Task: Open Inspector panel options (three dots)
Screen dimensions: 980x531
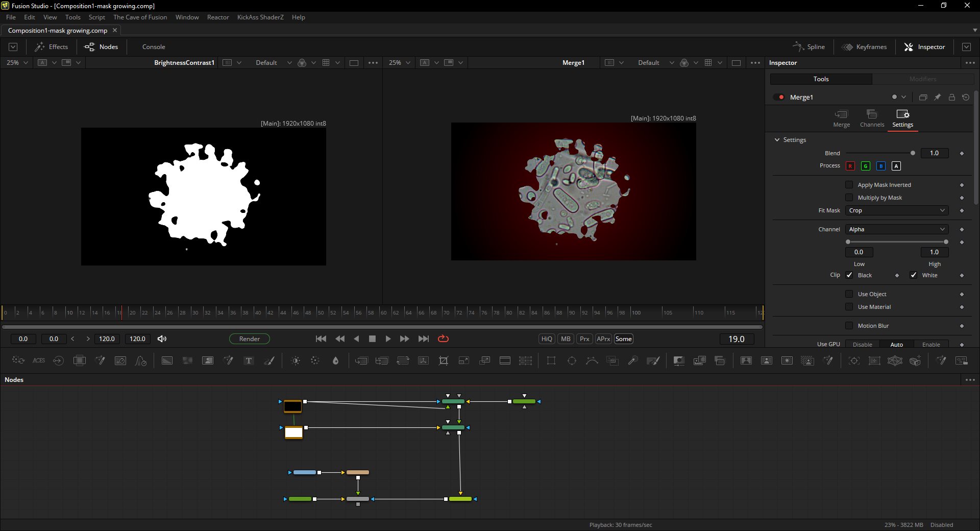Action: pos(970,63)
